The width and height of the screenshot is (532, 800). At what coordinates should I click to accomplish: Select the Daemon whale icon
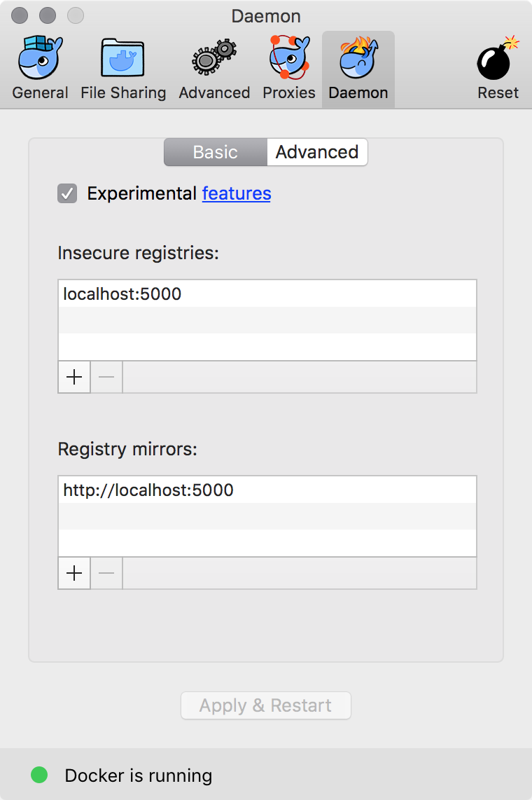click(x=358, y=59)
